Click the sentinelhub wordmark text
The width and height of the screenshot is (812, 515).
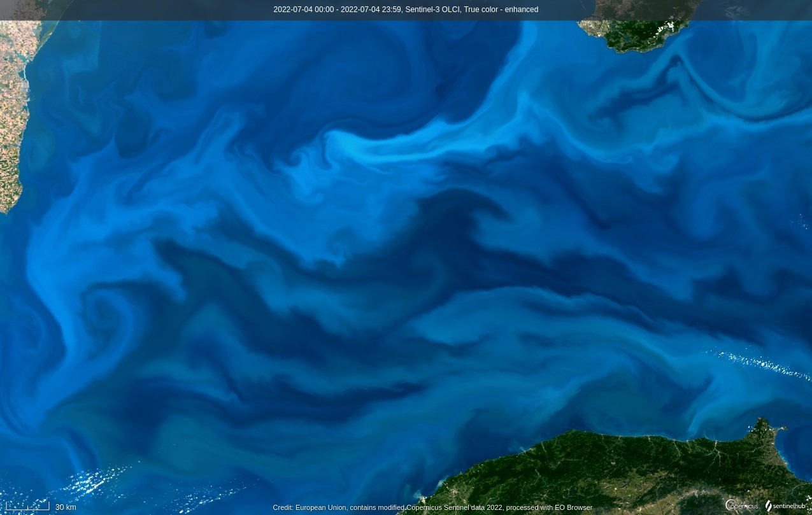790,506
